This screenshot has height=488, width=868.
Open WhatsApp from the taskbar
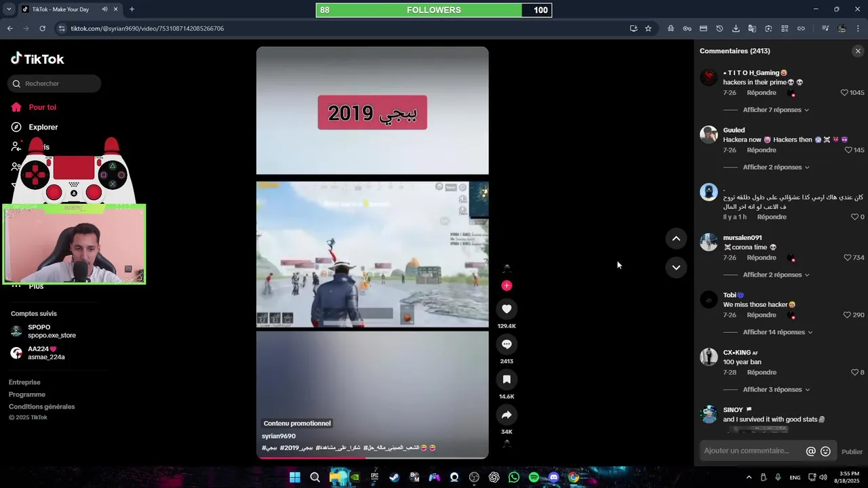[514, 477]
